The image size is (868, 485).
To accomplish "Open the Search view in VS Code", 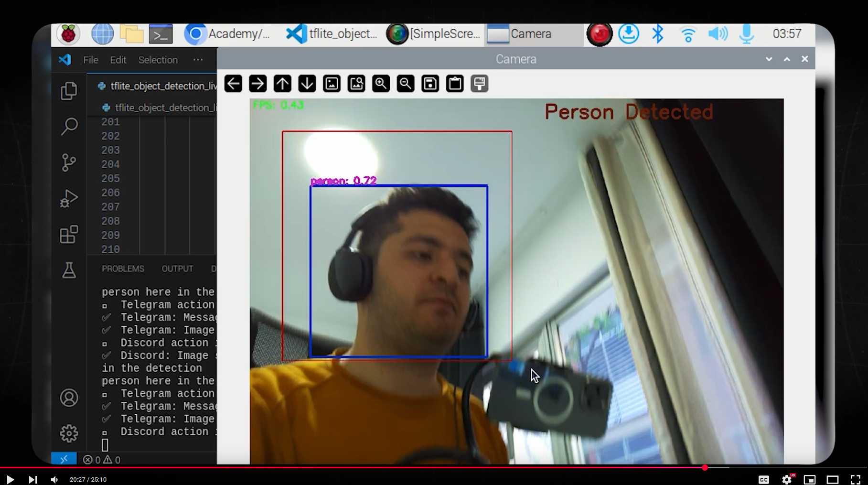I will pyautogui.click(x=69, y=127).
